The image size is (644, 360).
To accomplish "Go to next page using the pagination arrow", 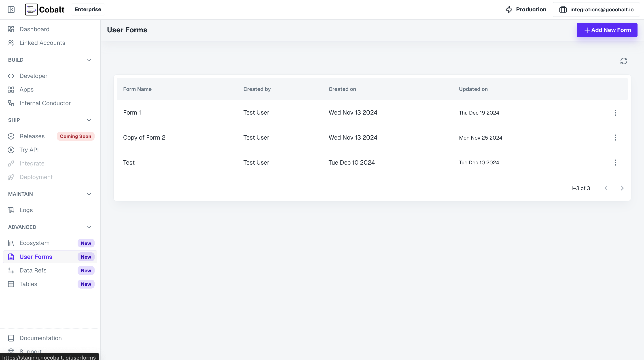I will pos(622,188).
